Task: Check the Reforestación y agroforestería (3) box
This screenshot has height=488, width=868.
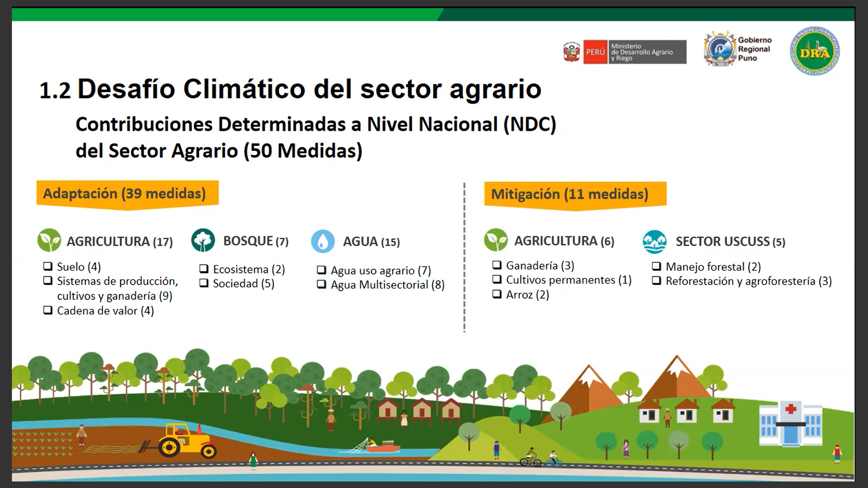Action: coord(656,281)
